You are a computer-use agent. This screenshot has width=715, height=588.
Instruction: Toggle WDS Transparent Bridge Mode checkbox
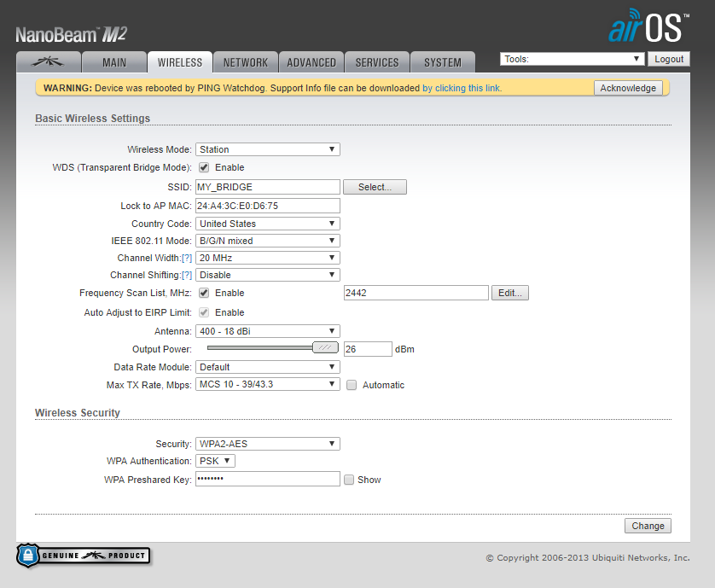click(204, 167)
